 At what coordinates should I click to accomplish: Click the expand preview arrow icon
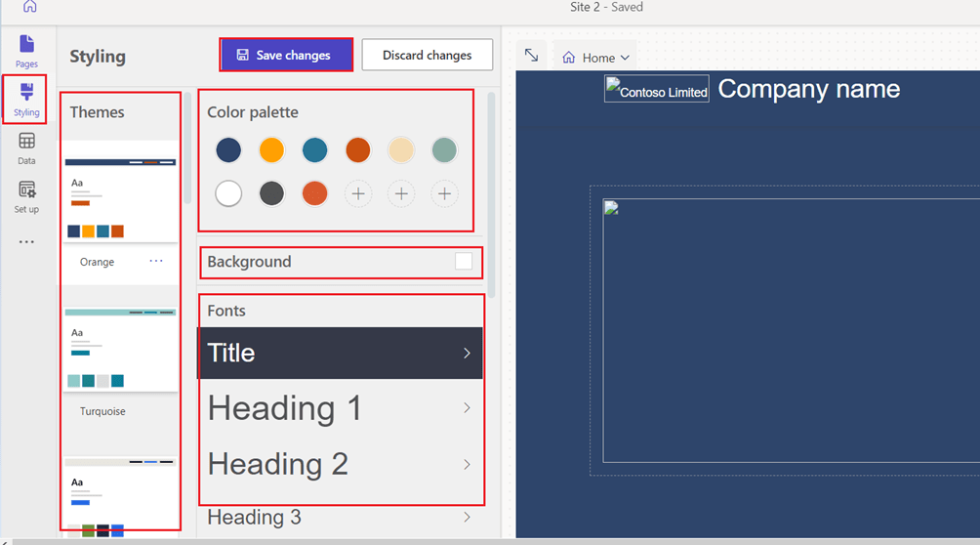531,56
